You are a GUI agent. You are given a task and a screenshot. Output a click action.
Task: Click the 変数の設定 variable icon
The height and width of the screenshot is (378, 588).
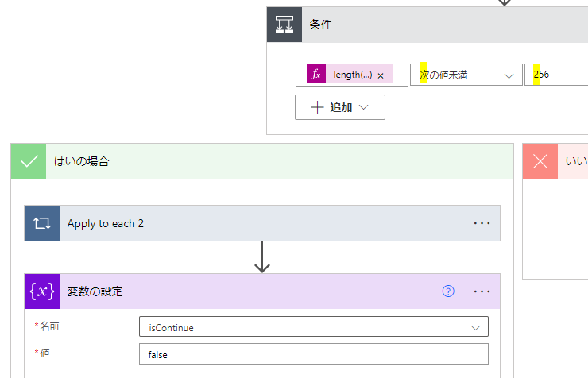(x=42, y=291)
